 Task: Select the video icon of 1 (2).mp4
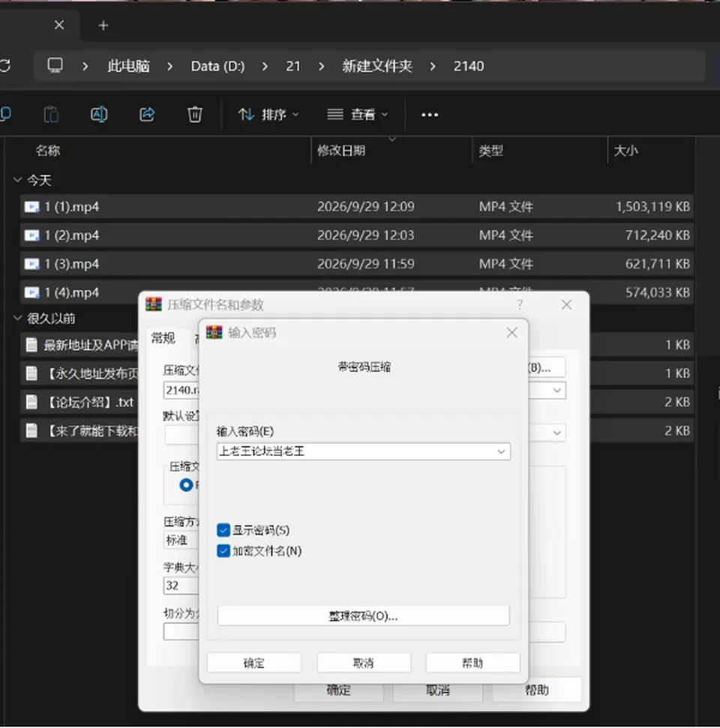[x=31, y=235]
